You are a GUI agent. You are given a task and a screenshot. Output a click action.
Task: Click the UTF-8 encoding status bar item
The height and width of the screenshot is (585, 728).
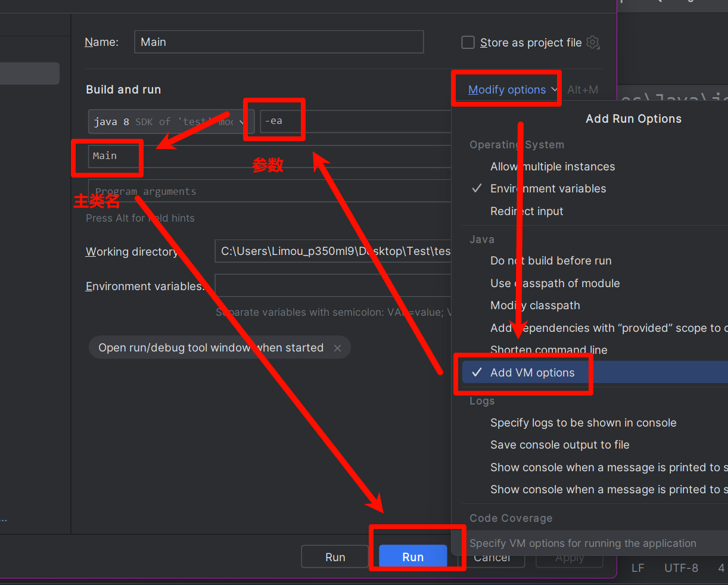pos(681,568)
